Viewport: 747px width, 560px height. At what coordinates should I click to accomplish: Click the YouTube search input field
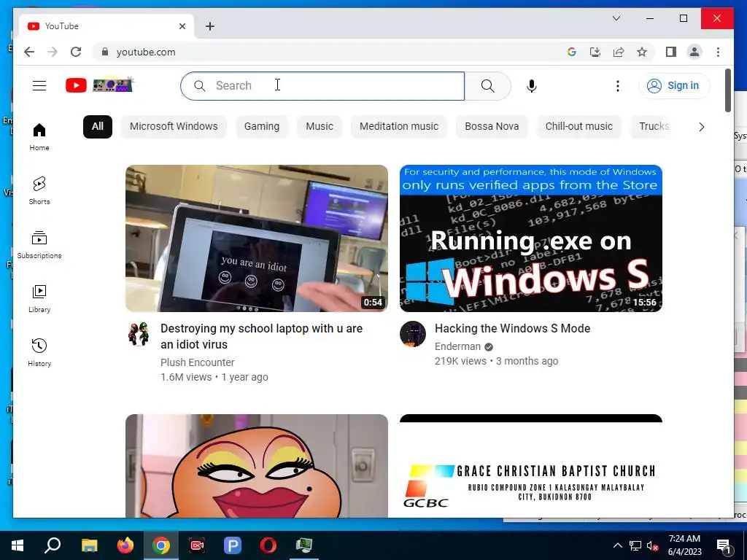(x=322, y=86)
